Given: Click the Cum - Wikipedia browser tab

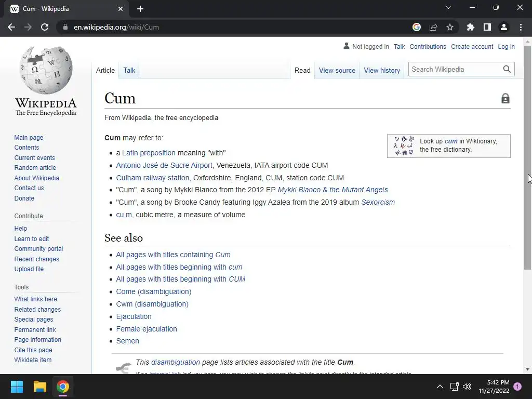Looking at the screenshot, I should click(x=66, y=9).
